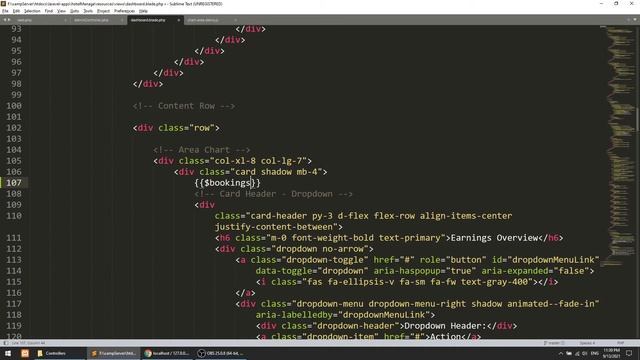
Task: Click line number 102 in the gutter
Action: click(14, 128)
